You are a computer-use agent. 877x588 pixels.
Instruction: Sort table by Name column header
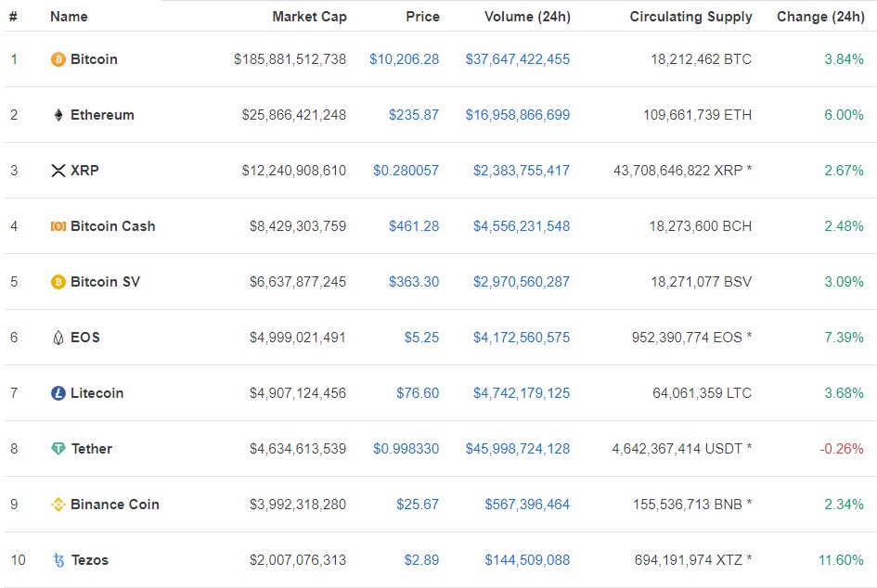69,17
